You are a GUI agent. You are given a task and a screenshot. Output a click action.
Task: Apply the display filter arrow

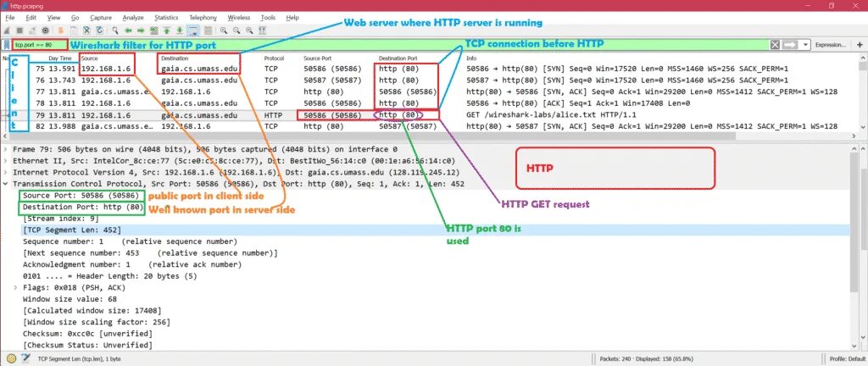click(x=791, y=45)
